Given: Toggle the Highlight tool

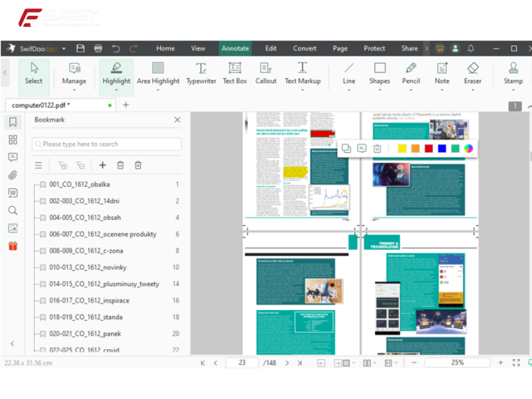Looking at the screenshot, I should pyautogui.click(x=116, y=73).
